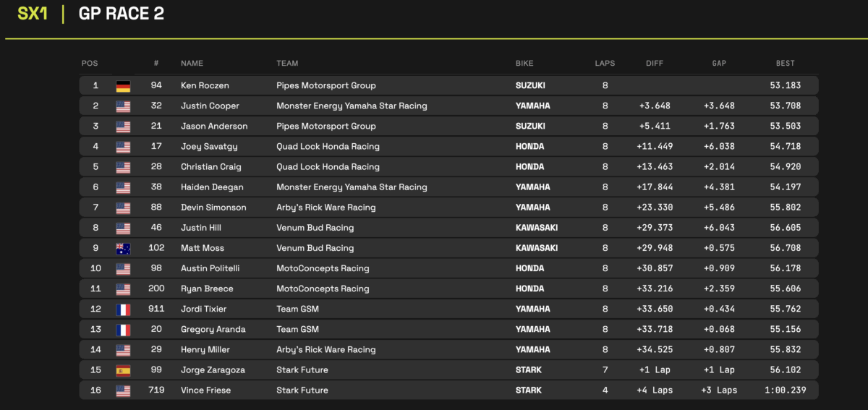The width and height of the screenshot is (868, 410).
Task: Sort by the POS column header
Action: (x=89, y=64)
